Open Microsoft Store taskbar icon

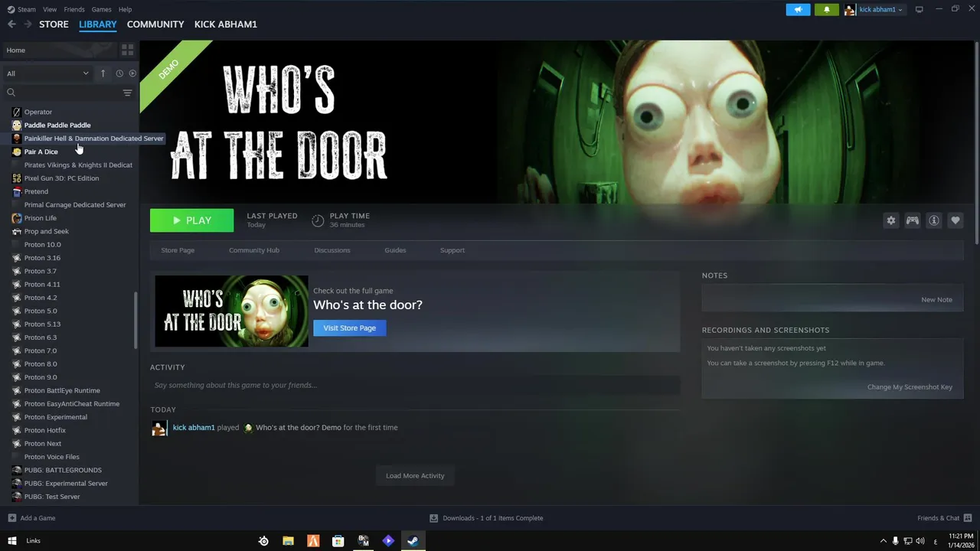pyautogui.click(x=338, y=541)
